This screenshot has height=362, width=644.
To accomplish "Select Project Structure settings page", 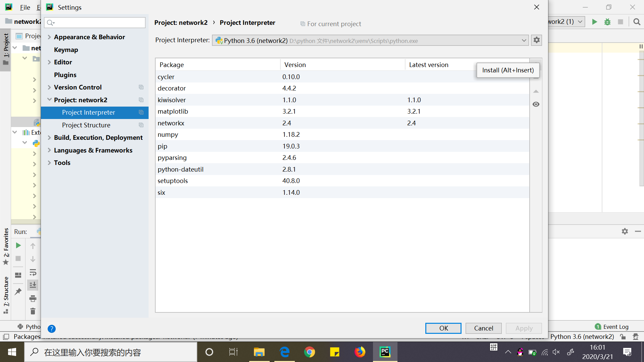I will click(x=86, y=125).
